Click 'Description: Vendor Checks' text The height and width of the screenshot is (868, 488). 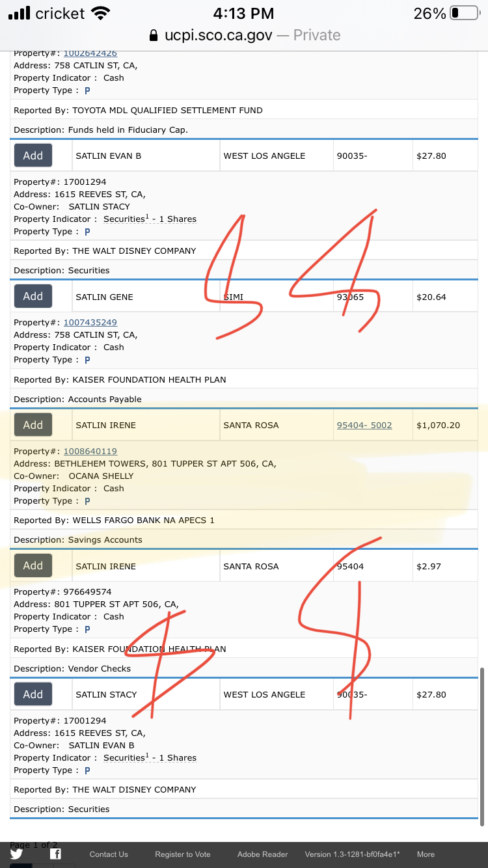click(72, 669)
